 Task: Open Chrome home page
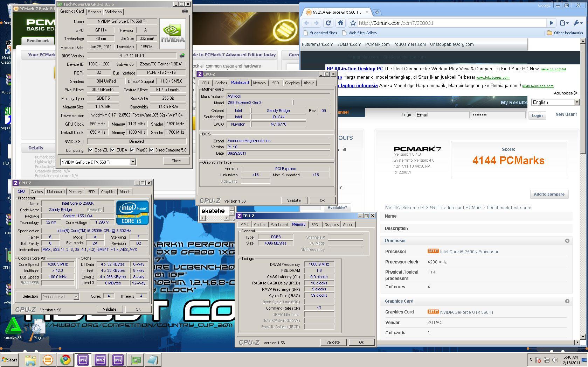[340, 23]
